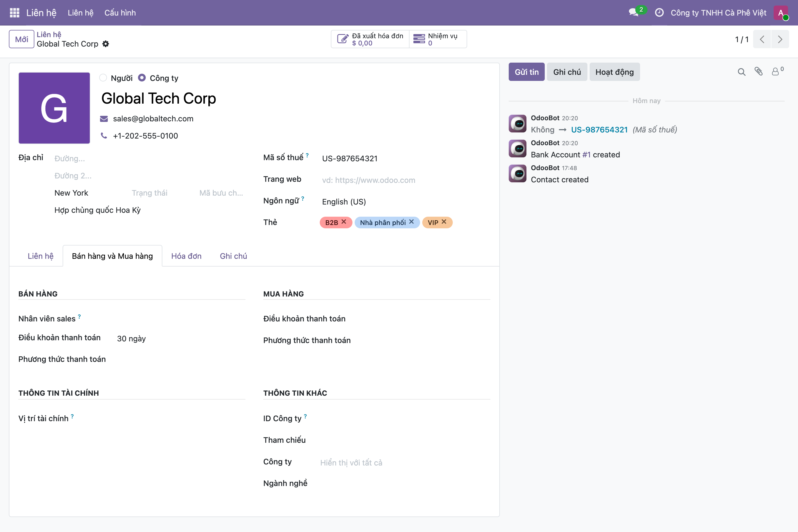The height and width of the screenshot is (532, 798).
Task: Click the Gửi tin button
Action: tap(526, 72)
